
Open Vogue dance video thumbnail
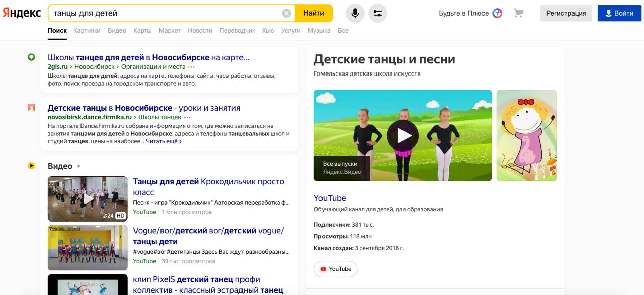[x=88, y=248]
